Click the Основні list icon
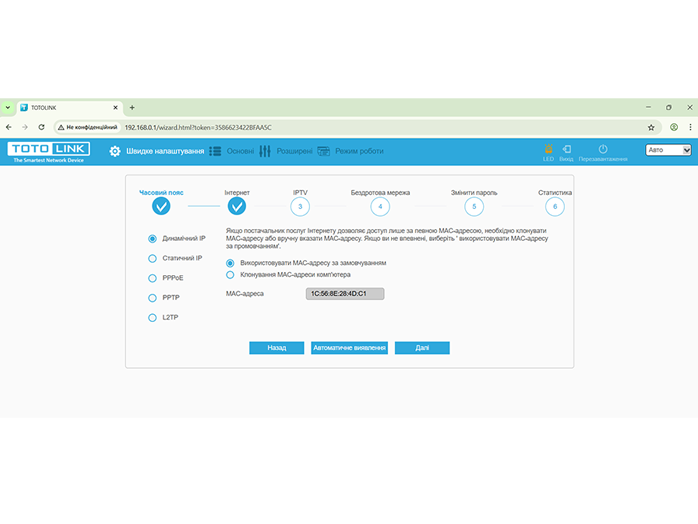The image size is (698, 524). (x=215, y=151)
